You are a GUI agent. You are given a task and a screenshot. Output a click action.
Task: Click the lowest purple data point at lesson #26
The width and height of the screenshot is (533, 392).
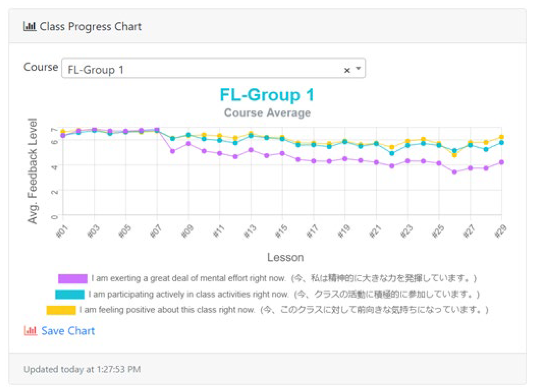[x=455, y=172]
